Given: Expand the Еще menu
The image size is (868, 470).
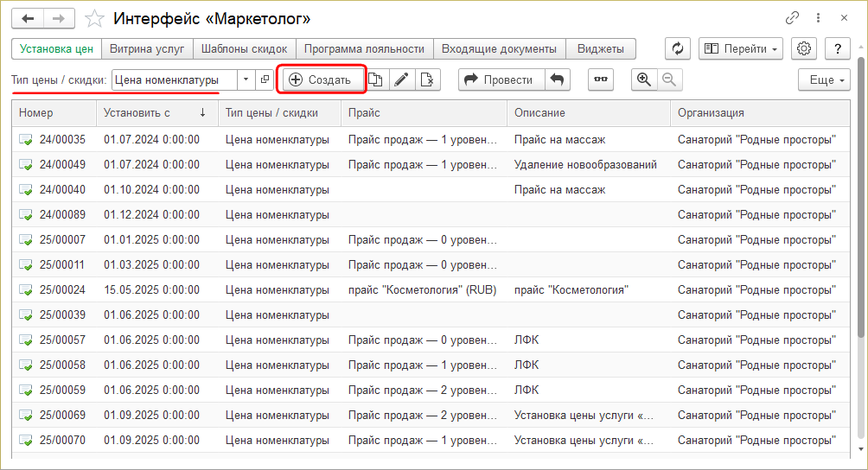Looking at the screenshot, I should [x=827, y=79].
